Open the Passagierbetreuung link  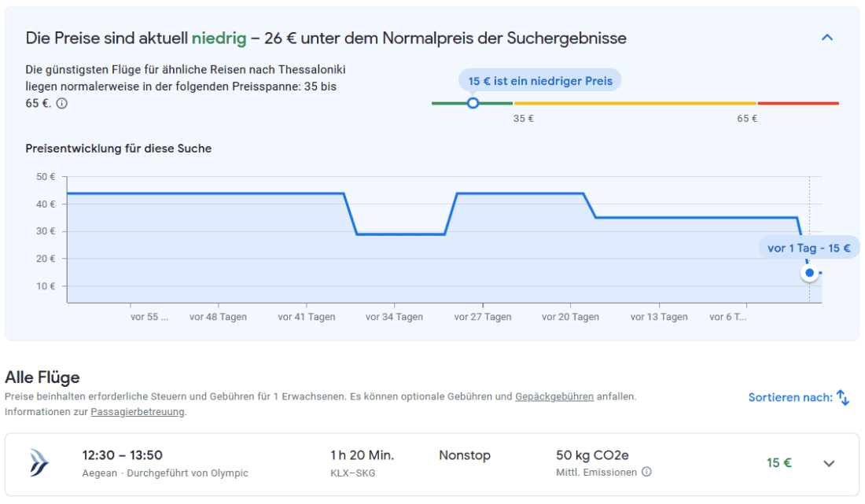[138, 411]
